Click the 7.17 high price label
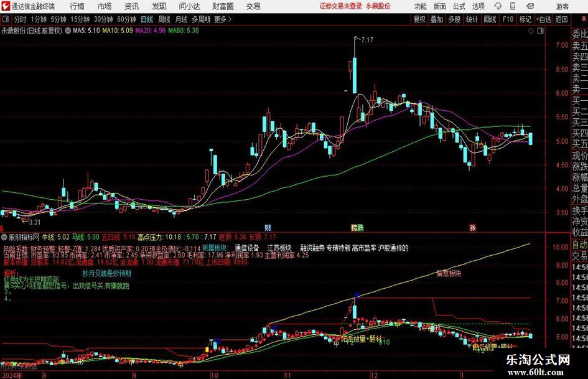 tap(367, 40)
